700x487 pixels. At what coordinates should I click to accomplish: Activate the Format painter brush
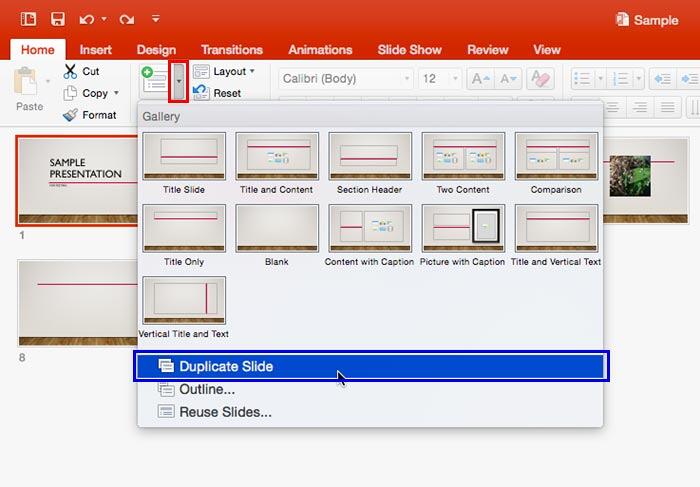(89, 115)
